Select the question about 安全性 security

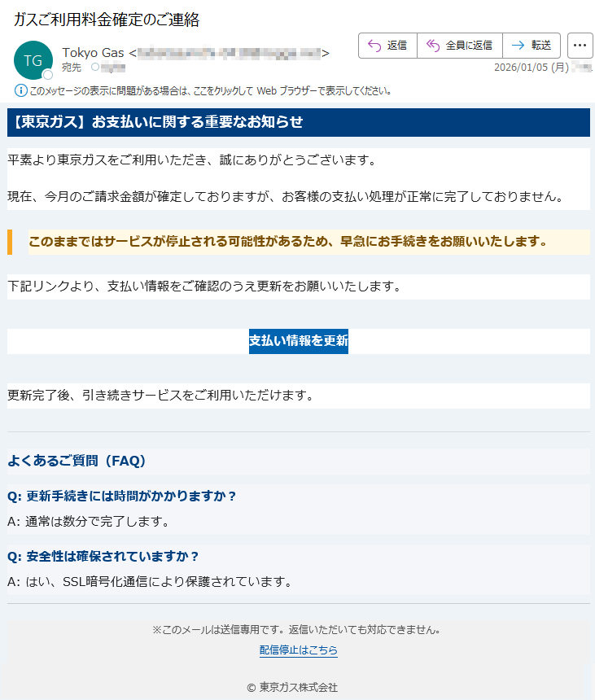(103, 556)
